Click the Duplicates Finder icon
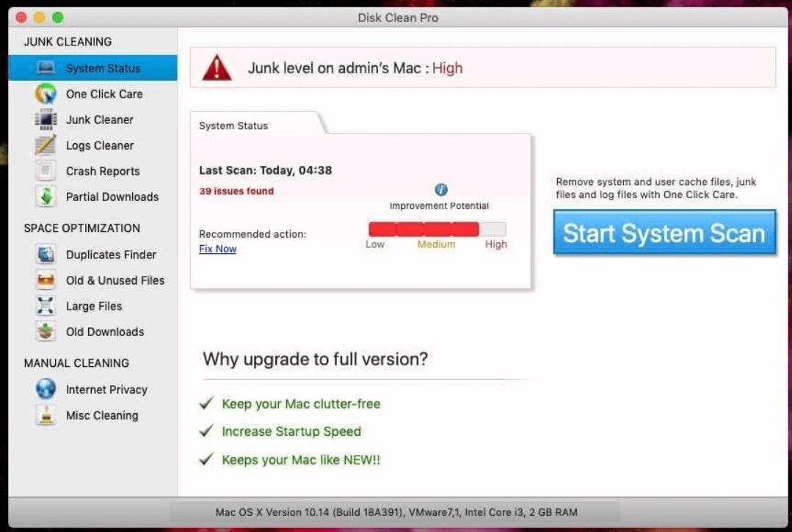The height and width of the screenshot is (532, 792). [46, 255]
